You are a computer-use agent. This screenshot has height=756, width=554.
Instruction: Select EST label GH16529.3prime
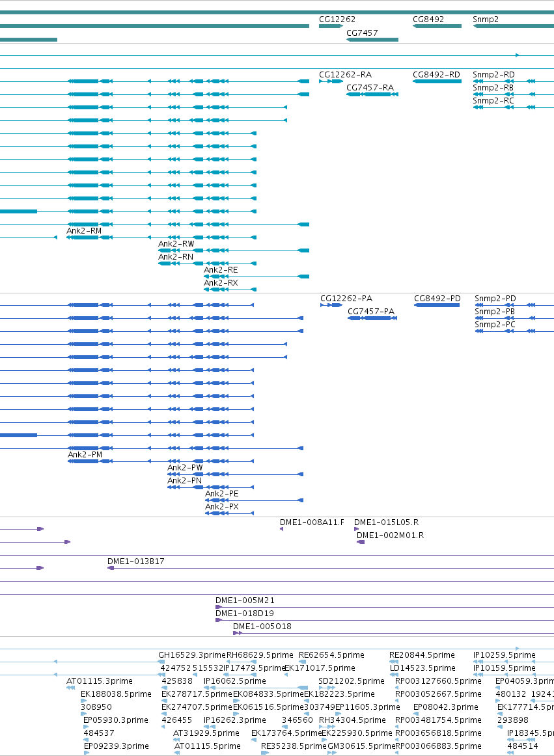click(x=192, y=655)
